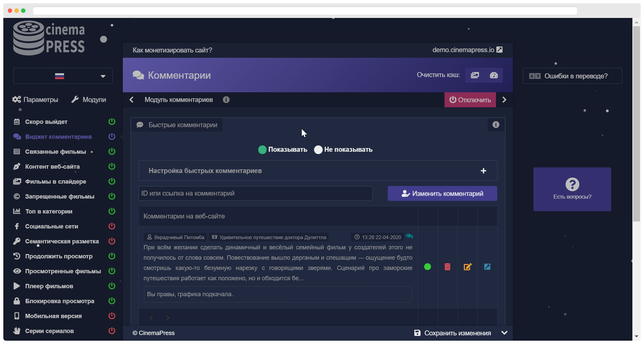644x344 pixels.
Task: Click reply arrow icon on comment
Action: 409,236
